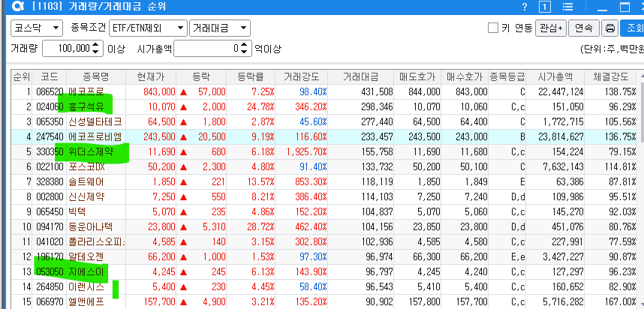The image size is (644, 309).
Task: Click stock code 086520
Action: click(x=50, y=92)
